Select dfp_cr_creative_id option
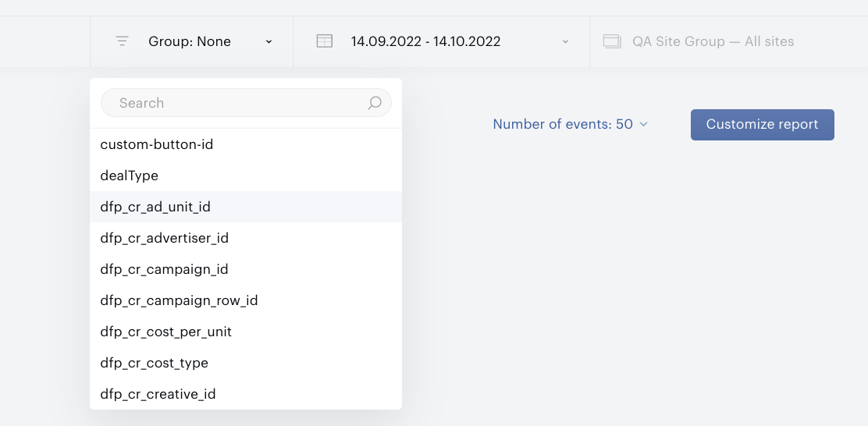 coord(246,394)
